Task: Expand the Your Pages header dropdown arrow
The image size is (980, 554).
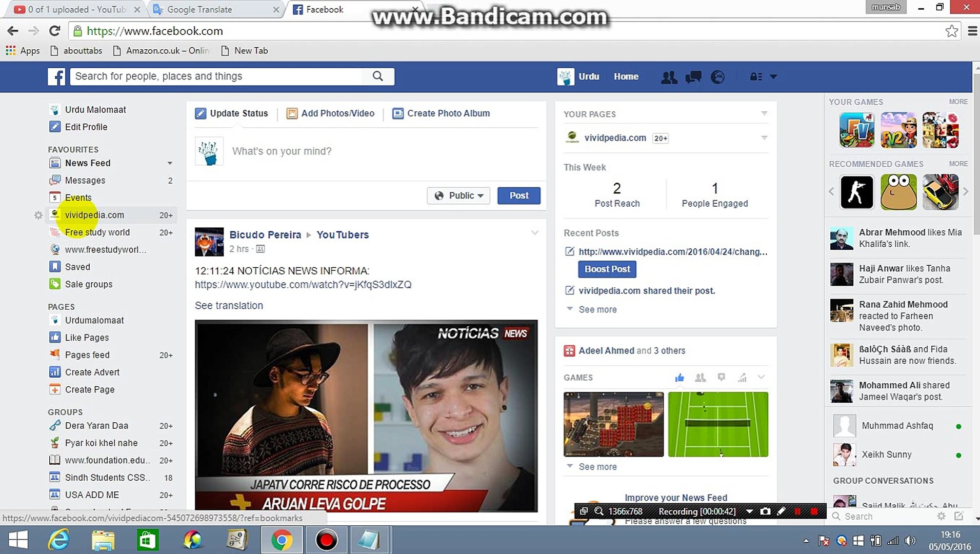Action: [764, 113]
